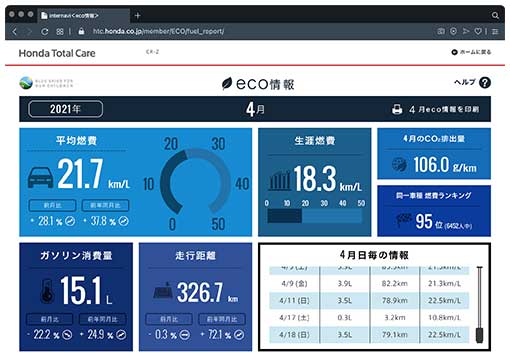Click the magnifier search icon in tab bar
The width and height of the screenshot is (510, 361).
tap(495, 15)
